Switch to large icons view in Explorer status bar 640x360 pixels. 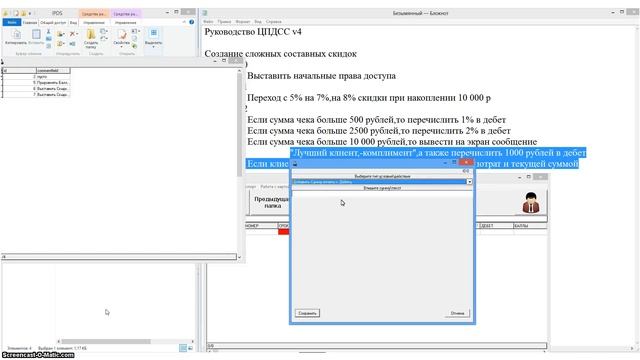click(190, 348)
